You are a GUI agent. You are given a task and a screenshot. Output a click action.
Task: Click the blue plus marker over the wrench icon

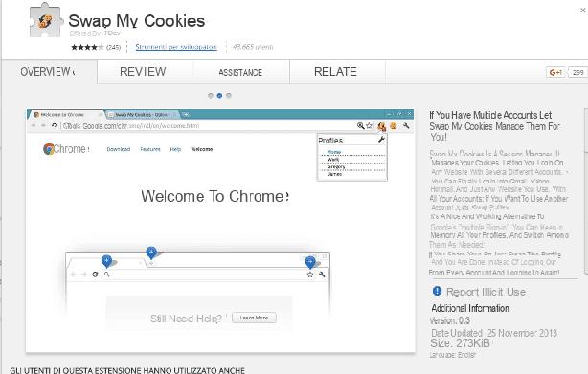[x=310, y=262]
